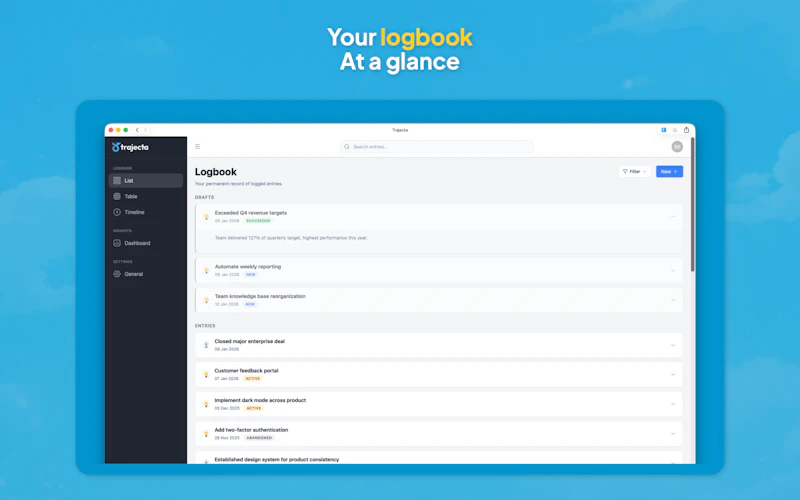Click the lightbulb icon on Exceeded Q4 revenue targets

[x=206, y=217]
